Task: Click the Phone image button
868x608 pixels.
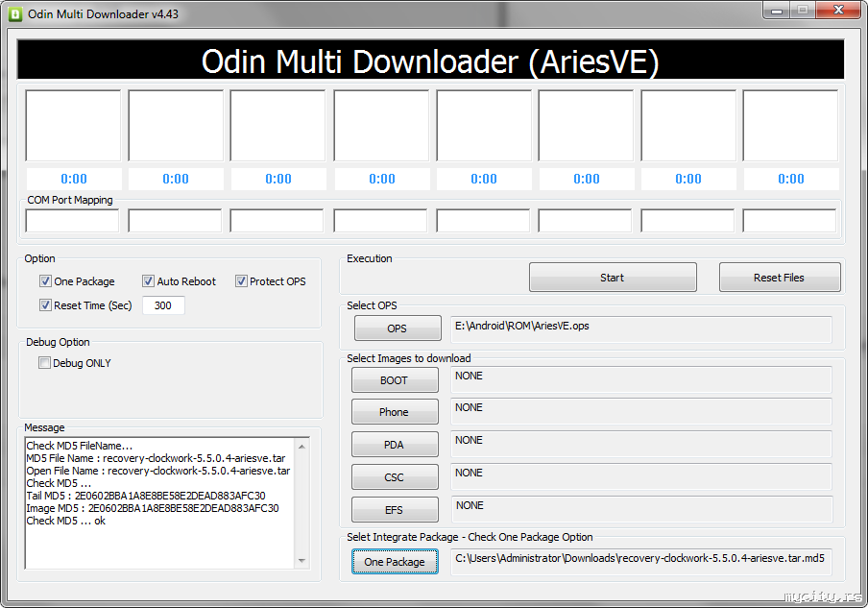Action: click(394, 412)
